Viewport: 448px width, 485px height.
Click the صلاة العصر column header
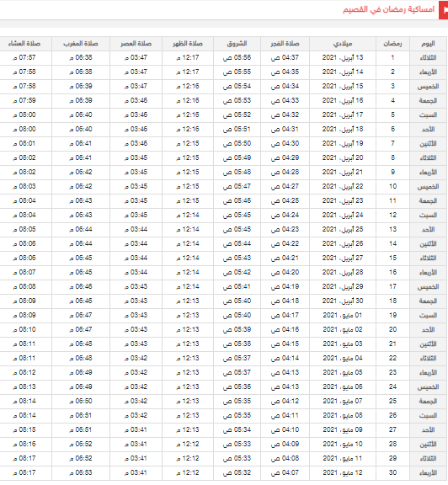coord(136,44)
